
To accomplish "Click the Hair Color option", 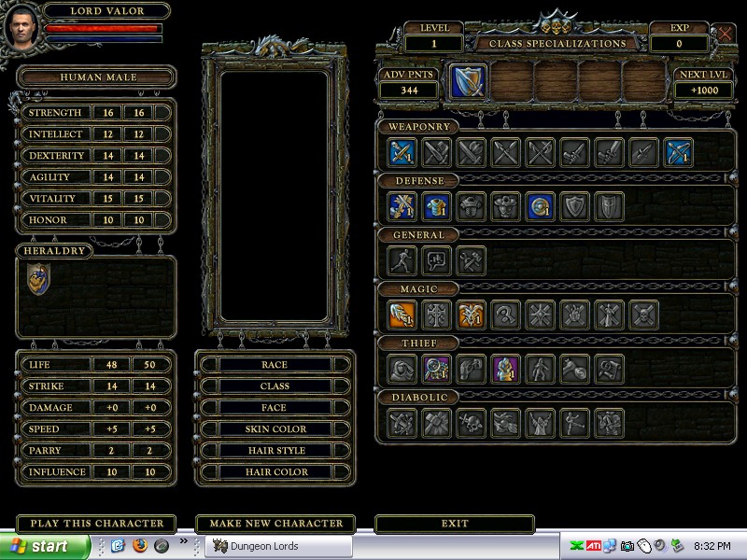I will pyautogui.click(x=275, y=472).
